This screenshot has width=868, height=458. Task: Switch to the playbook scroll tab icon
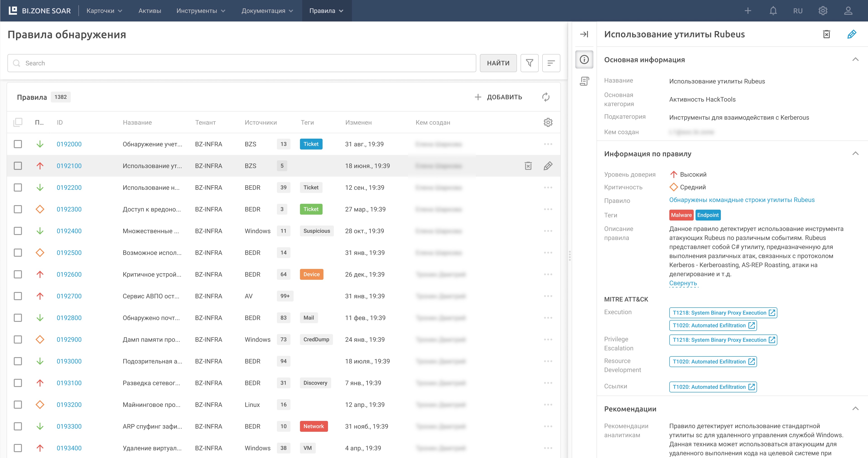(x=584, y=81)
